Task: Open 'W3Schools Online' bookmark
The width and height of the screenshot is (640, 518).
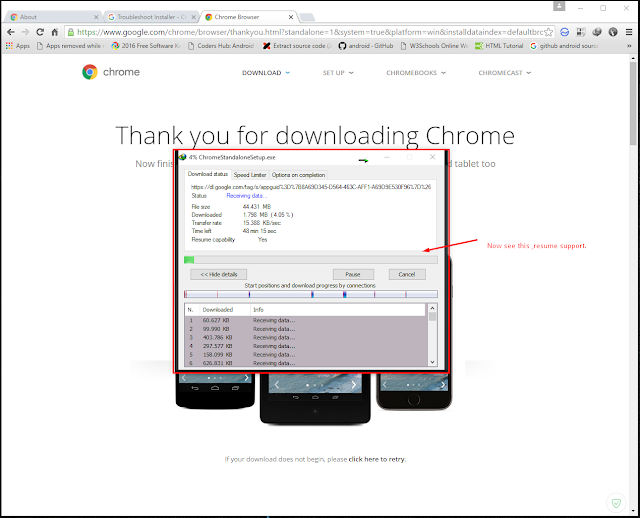Action: [434, 46]
